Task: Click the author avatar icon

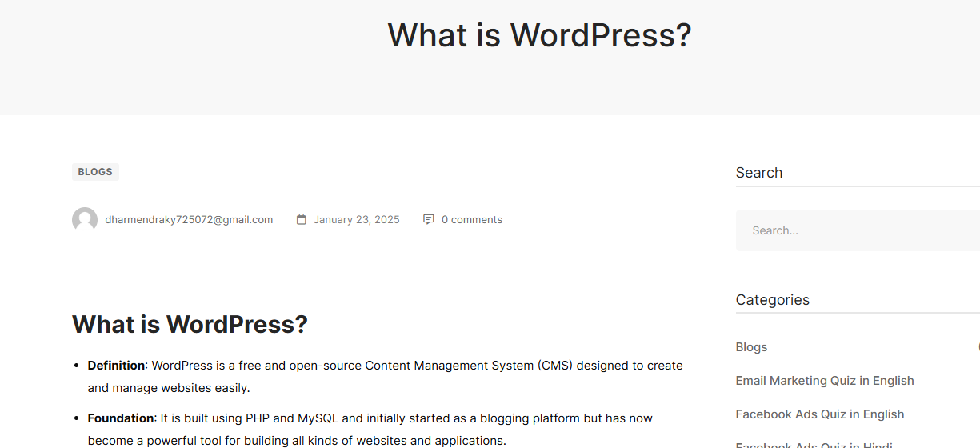Action: point(85,220)
